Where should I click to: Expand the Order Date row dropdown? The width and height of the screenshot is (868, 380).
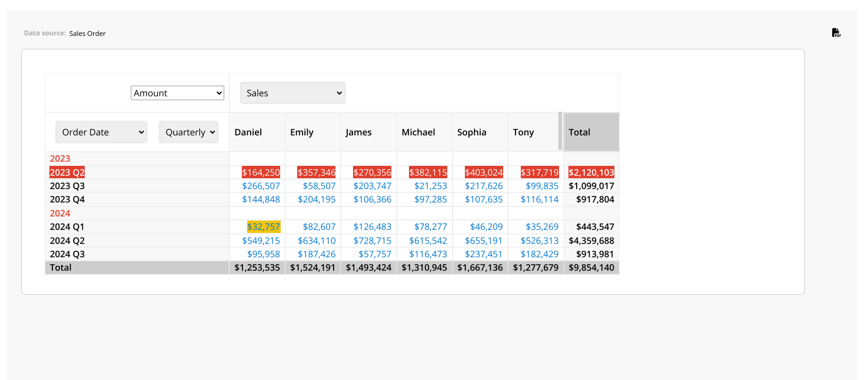(x=101, y=132)
